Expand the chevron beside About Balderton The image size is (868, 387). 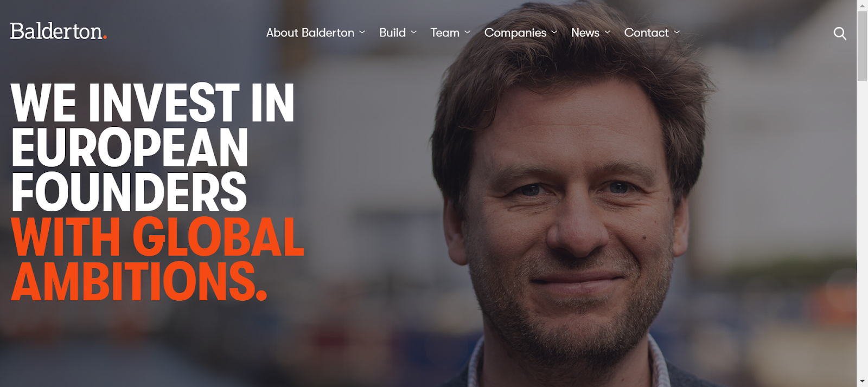click(362, 33)
